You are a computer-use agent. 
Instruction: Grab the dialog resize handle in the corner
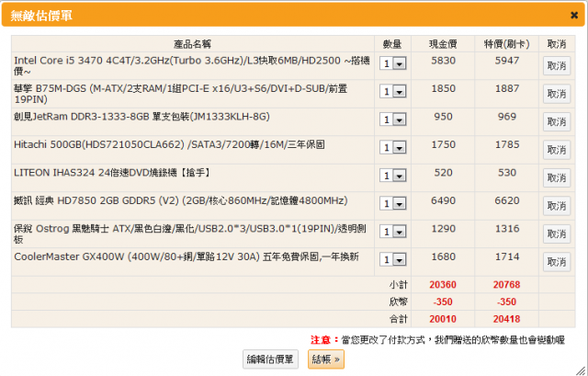(x=581, y=370)
